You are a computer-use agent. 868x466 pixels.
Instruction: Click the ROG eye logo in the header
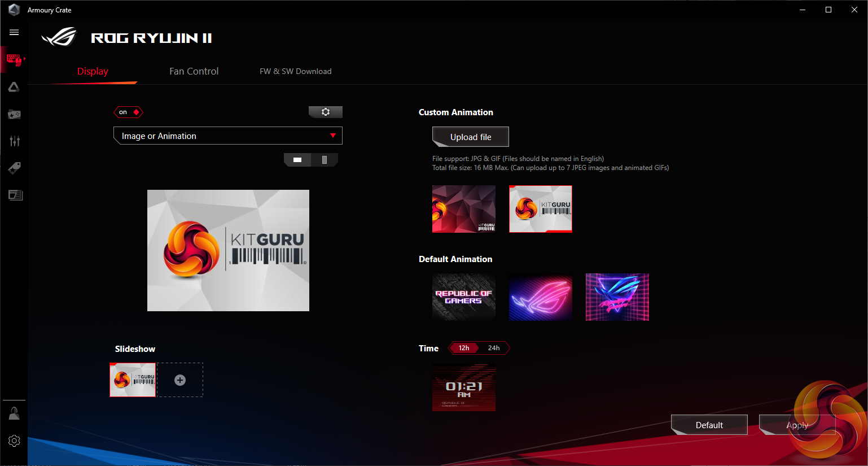pyautogui.click(x=59, y=37)
